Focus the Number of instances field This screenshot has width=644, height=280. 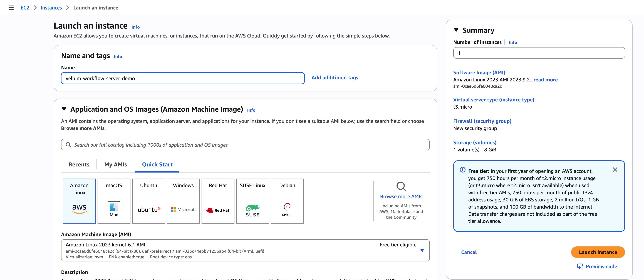pyautogui.click(x=539, y=53)
